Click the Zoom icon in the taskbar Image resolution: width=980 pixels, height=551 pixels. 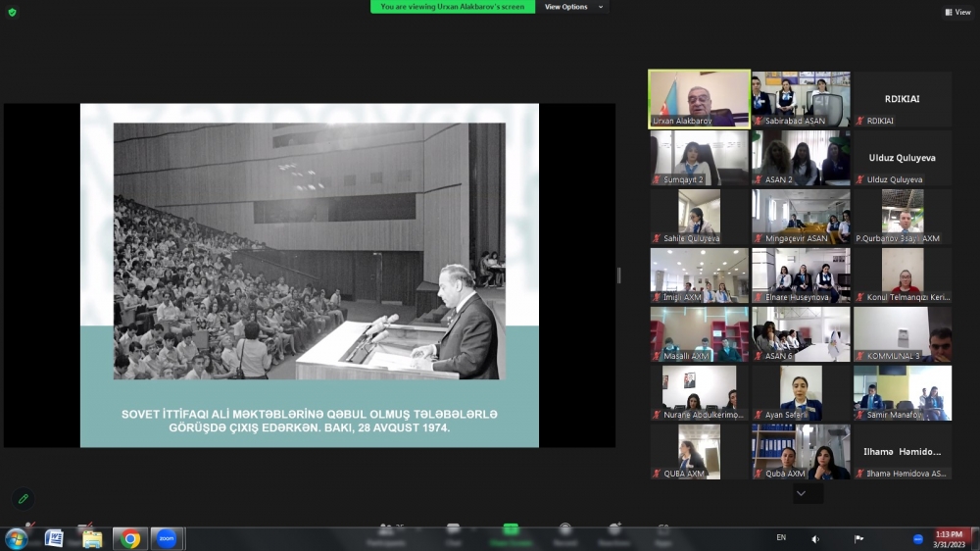tap(166, 538)
